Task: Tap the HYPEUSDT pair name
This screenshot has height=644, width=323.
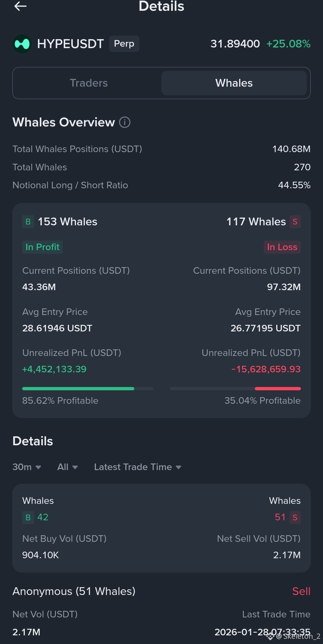Action: 70,44
